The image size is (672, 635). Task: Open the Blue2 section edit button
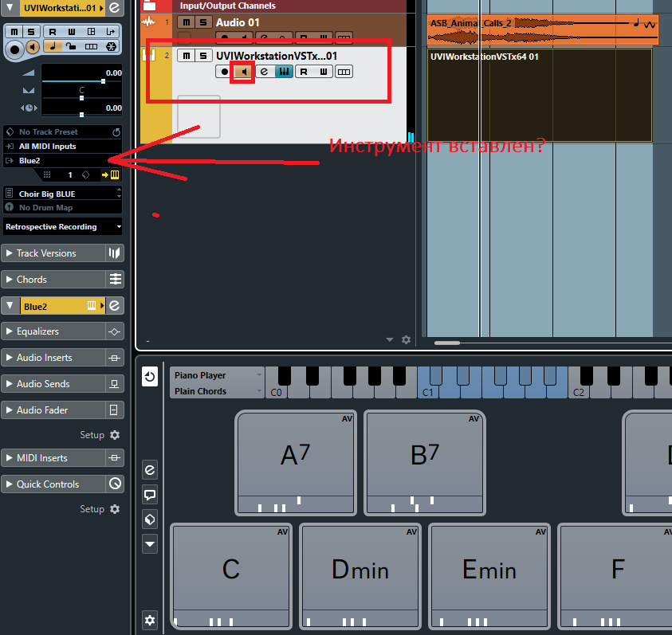[115, 306]
